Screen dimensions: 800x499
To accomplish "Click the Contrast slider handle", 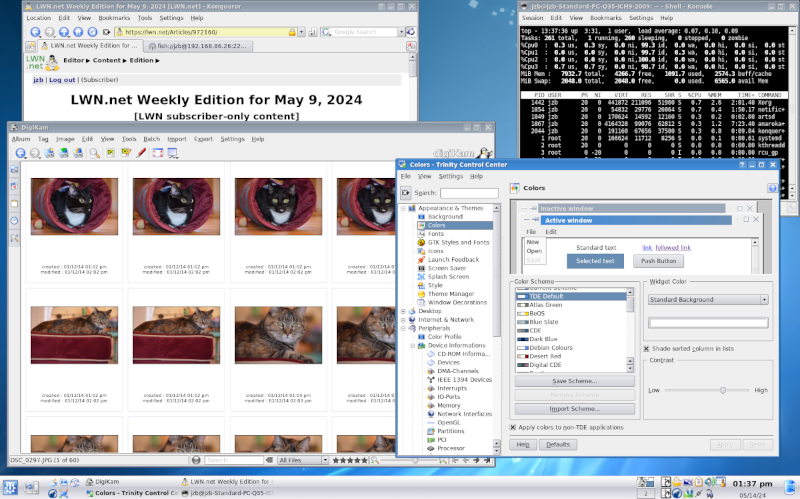I will [722, 389].
